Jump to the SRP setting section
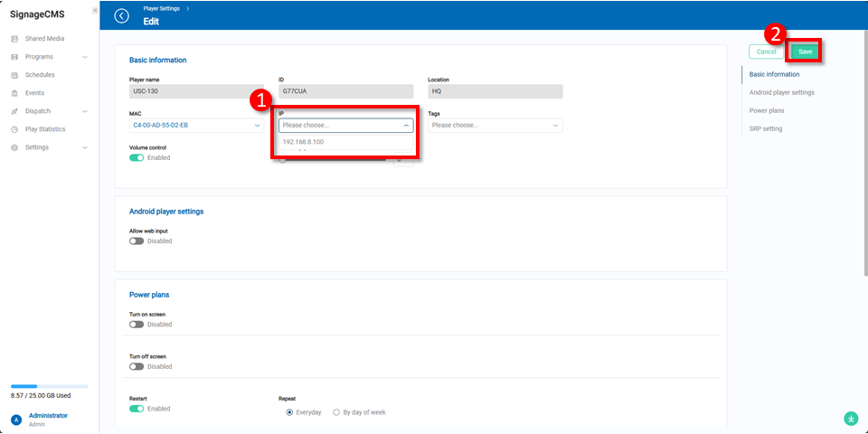The width and height of the screenshot is (868, 434). 766,128
